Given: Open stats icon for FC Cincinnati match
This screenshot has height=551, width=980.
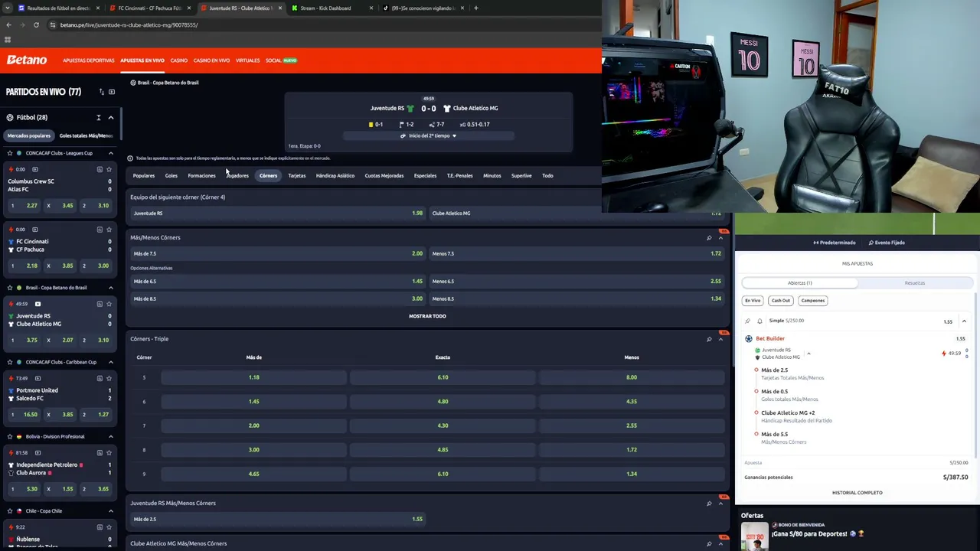Looking at the screenshot, I should point(100,230).
